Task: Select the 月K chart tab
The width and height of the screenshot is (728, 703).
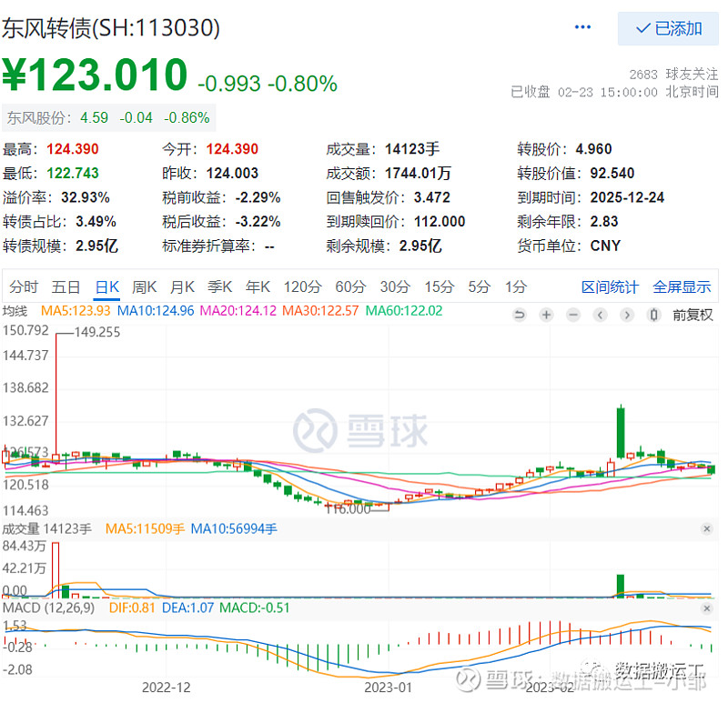Action: pos(182,286)
